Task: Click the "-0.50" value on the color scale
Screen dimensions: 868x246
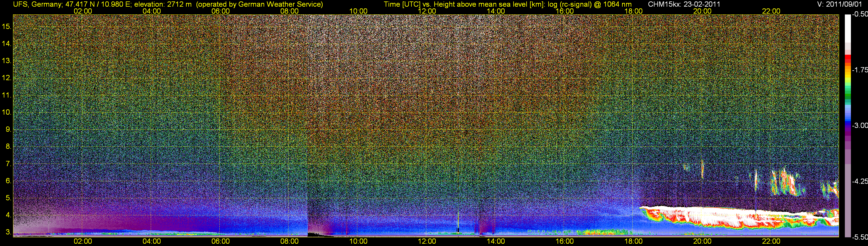Action: click(860, 14)
